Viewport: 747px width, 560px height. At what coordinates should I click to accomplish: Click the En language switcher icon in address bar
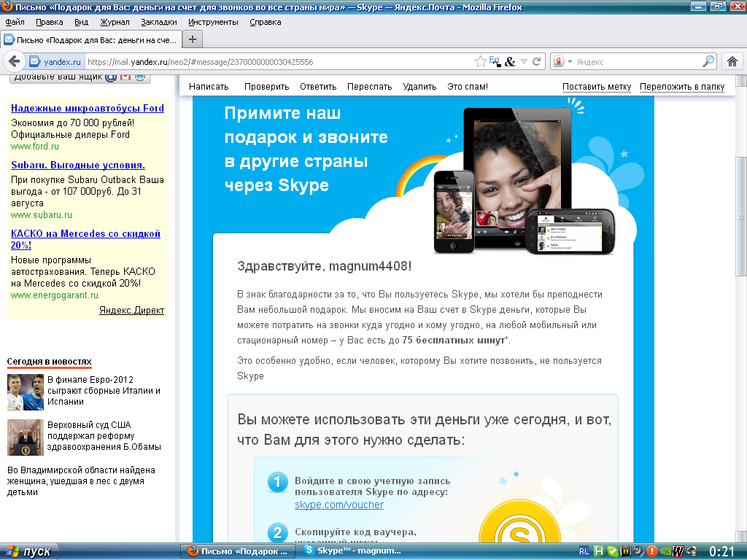point(495,61)
